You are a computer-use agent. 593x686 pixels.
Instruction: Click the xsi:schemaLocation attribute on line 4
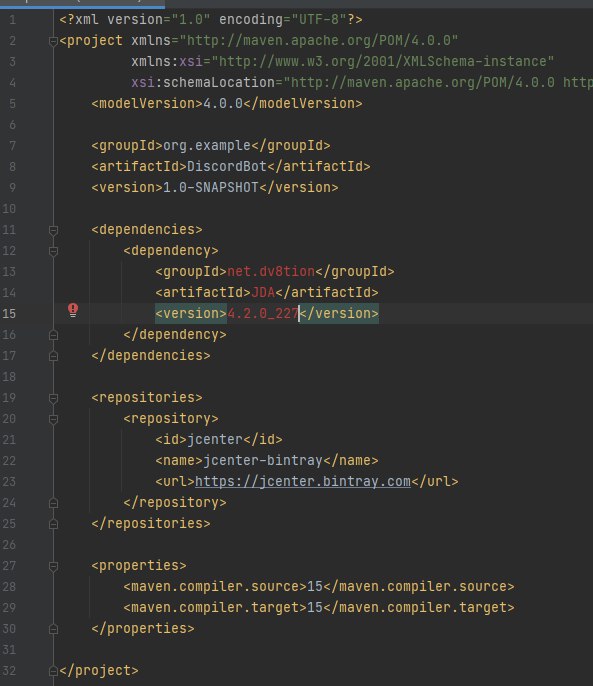203,83
